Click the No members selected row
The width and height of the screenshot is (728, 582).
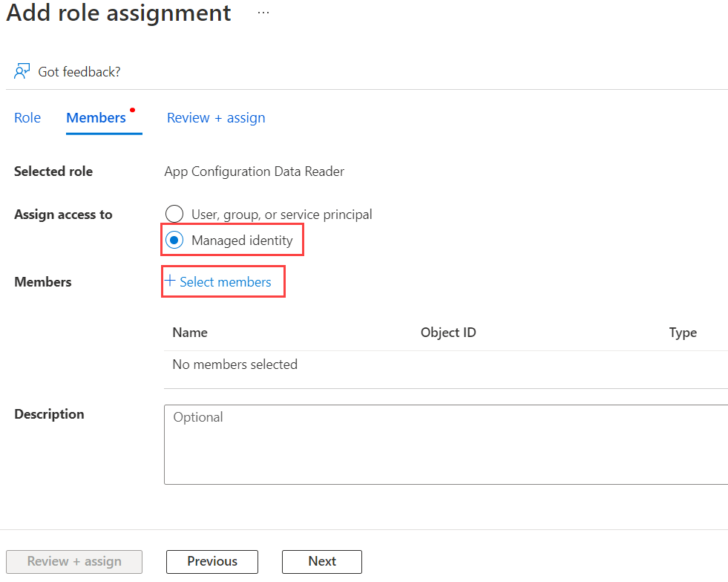(x=235, y=364)
